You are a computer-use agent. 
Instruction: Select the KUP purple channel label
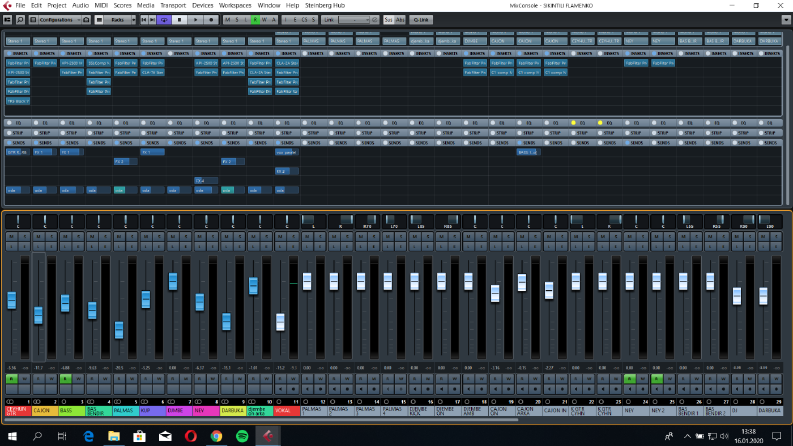pyautogui.click(x=152, y=411)
